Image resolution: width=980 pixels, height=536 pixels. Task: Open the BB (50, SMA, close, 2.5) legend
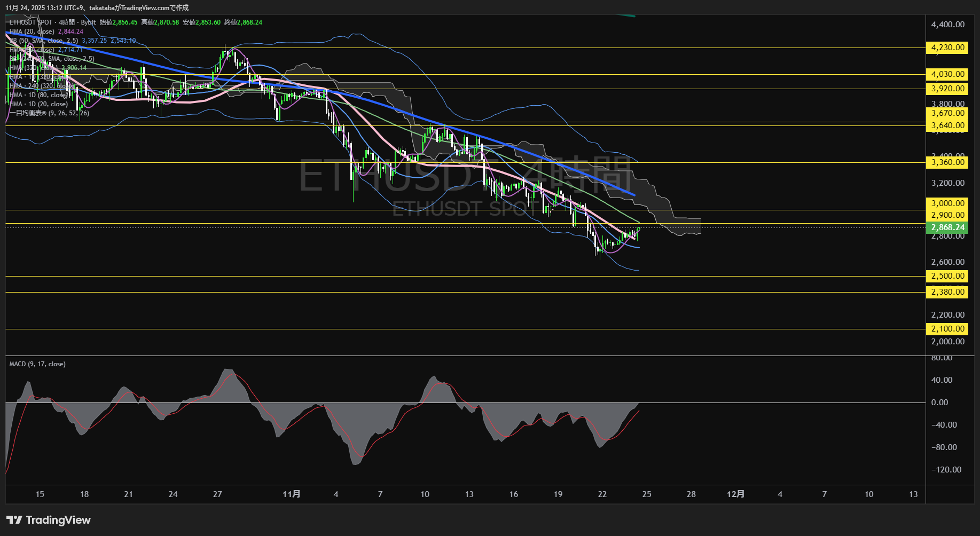(44, 41)
